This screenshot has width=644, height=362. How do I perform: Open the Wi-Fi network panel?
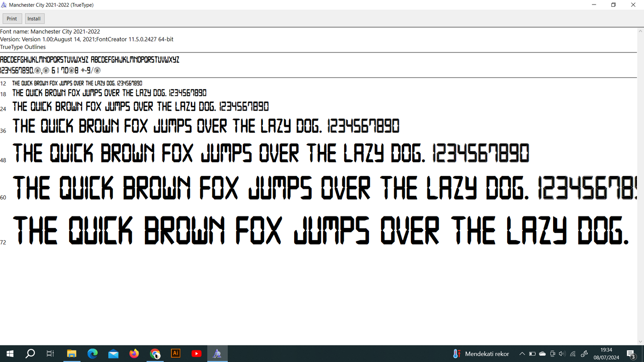click(x=573, y=354)
